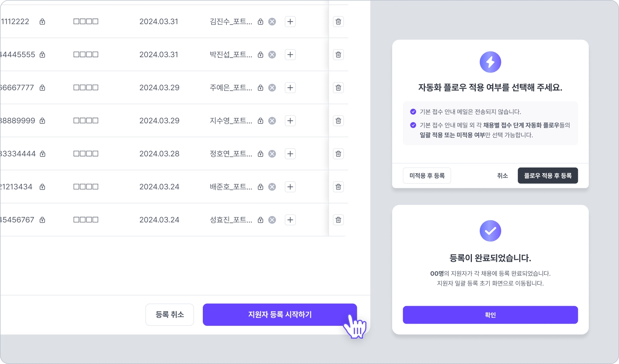This screenshot has height=364, width=619.
Task: Confirm completion with the 확인 button
Action: click(490, 315)
